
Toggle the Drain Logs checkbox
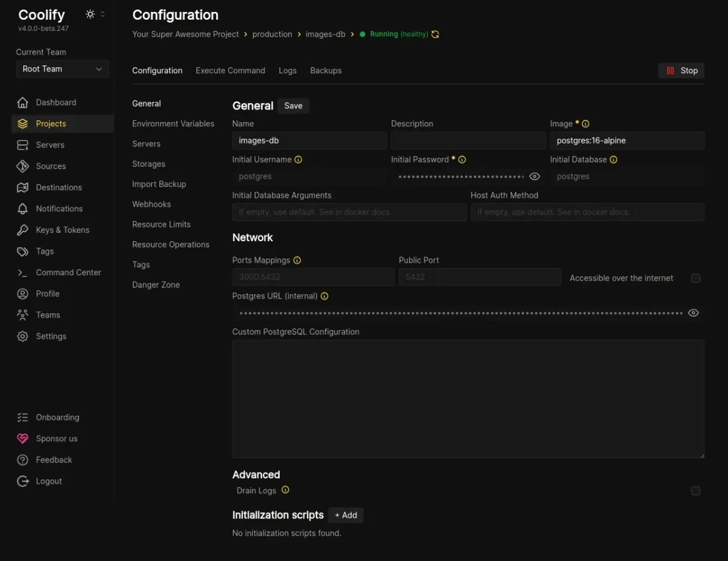[695, 491]
